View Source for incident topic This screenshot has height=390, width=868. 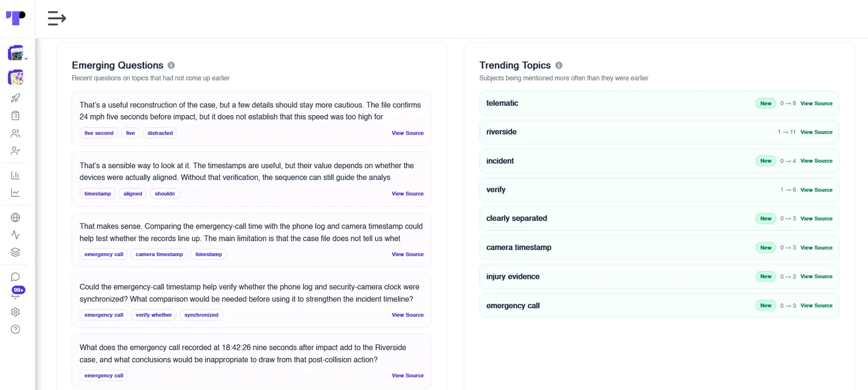click(x=816, y=161)
